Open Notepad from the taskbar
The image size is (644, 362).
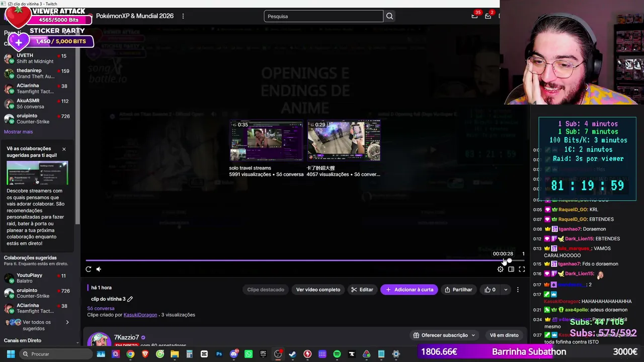381,354
